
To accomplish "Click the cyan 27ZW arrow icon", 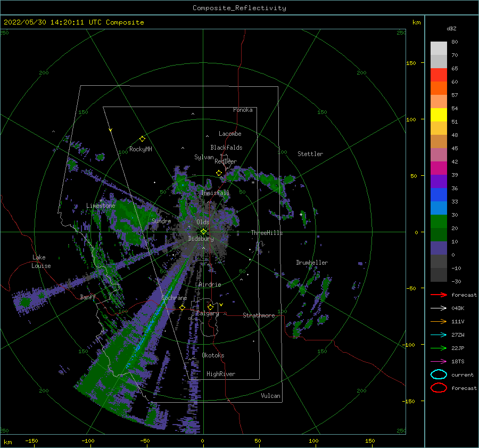I will [439, 335].
